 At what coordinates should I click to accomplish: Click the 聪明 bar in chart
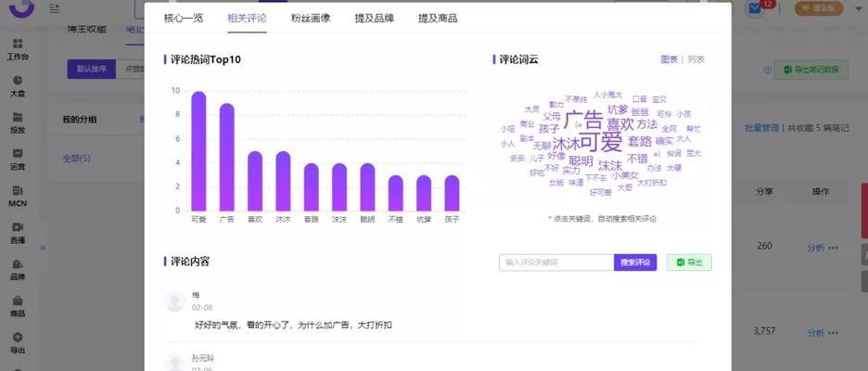[x=367, y=187]
